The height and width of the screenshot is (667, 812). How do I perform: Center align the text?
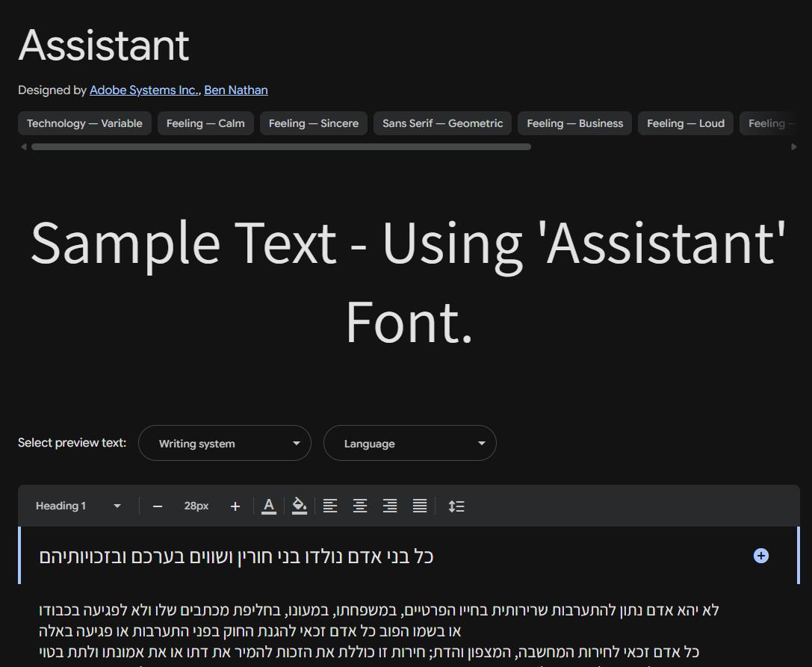(360, 506)
